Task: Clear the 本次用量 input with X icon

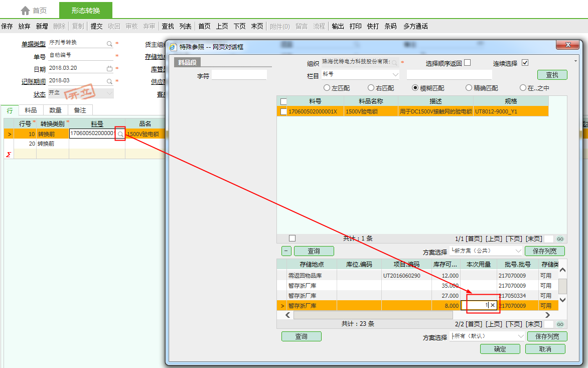Action: [493, 305]
